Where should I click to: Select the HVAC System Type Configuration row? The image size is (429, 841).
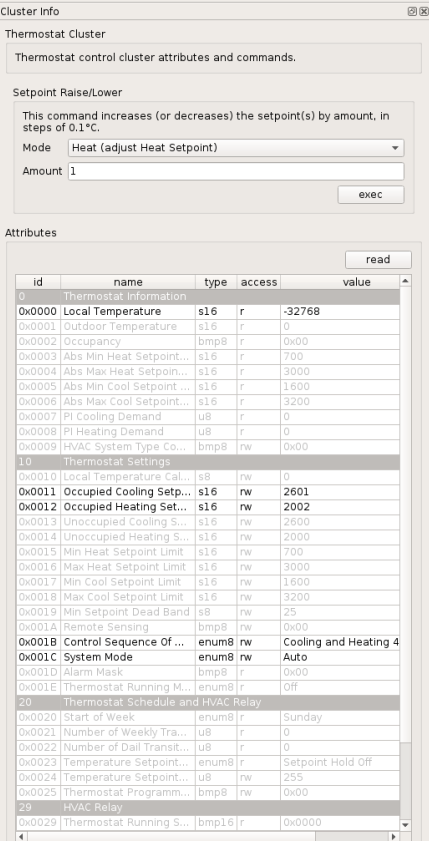[x=208, y=447]
